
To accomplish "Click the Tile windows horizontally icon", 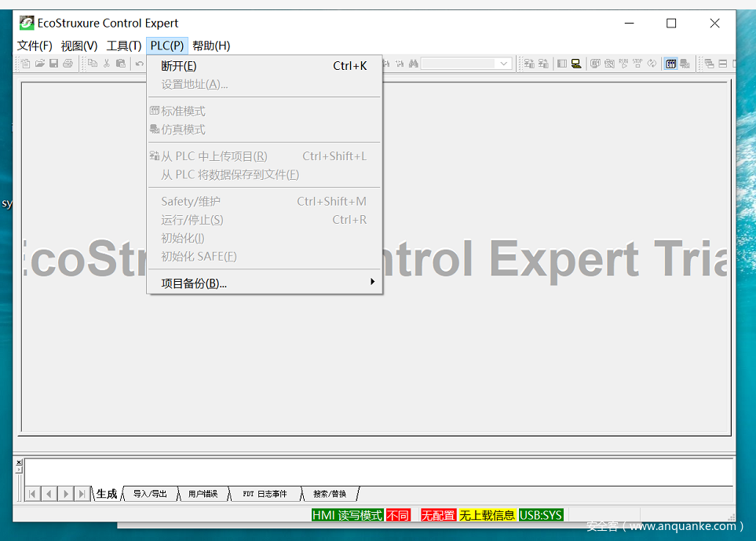I will click(x=723, y=64).
